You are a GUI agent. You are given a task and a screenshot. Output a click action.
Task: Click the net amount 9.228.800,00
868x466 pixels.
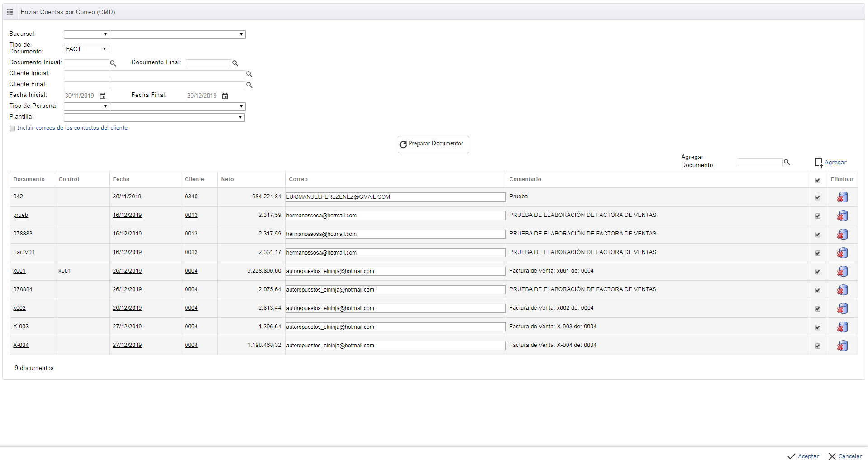click(264, 271)
